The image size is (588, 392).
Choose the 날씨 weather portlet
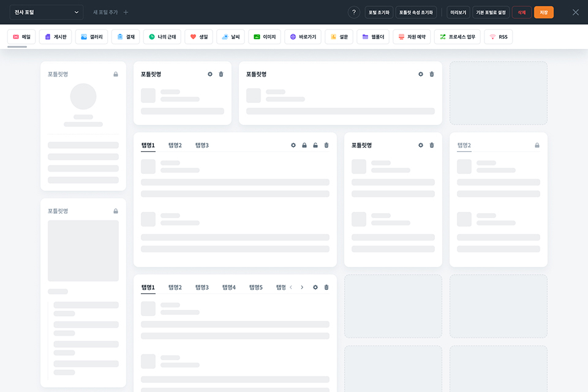[231, 37]
